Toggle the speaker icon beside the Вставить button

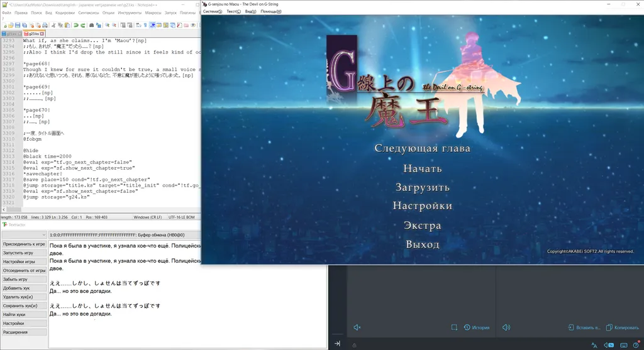pos(506,327)
